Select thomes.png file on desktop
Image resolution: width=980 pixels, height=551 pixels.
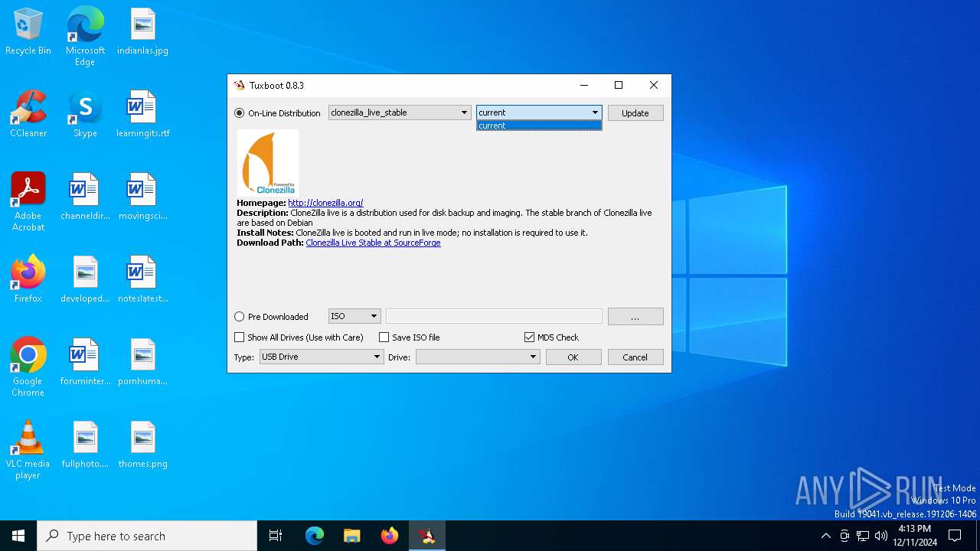point(142,445)
